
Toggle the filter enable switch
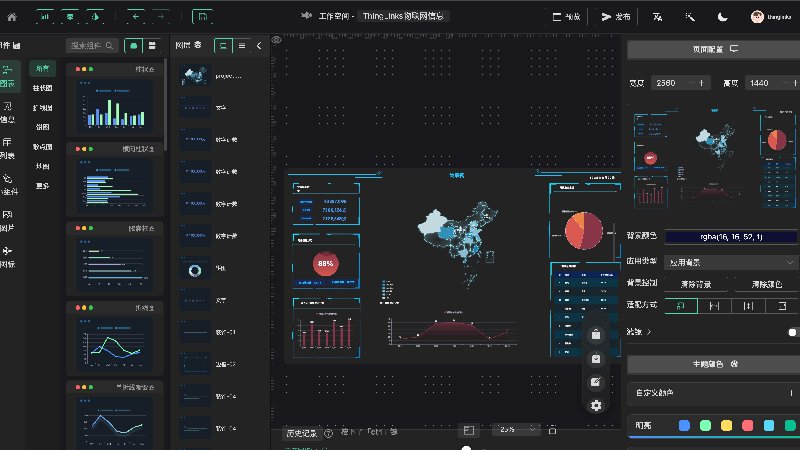click(x=793, y=332)
